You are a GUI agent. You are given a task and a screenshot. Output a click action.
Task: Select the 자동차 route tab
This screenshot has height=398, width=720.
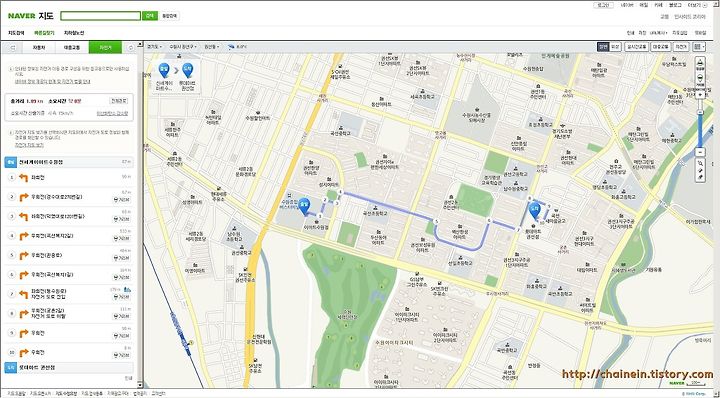[39, 47]
